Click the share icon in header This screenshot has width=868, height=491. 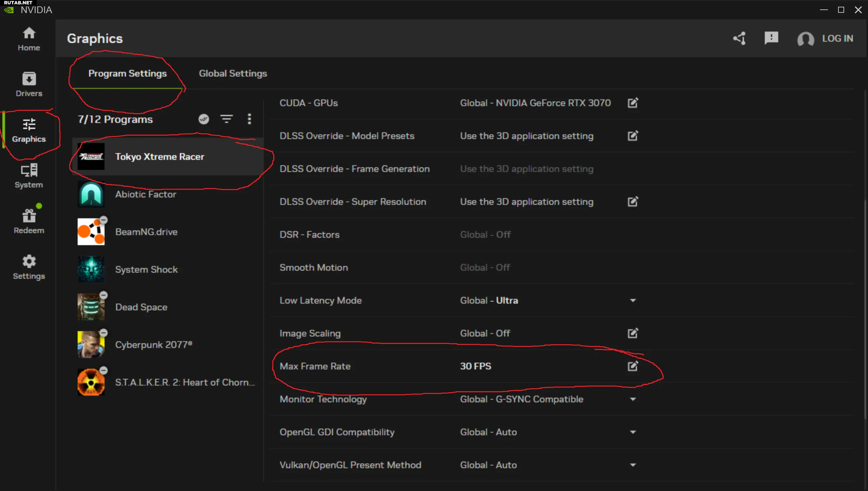[x=739, y=38]
